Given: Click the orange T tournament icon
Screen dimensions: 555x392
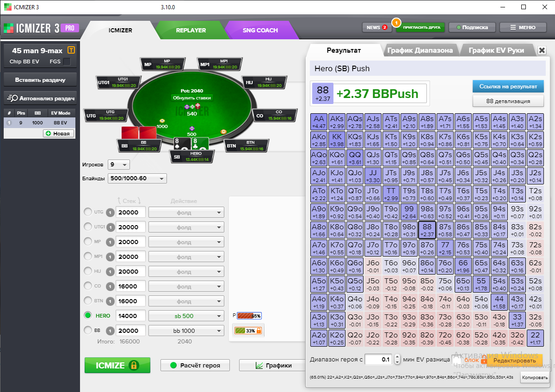Looking at the screenshot, I should pos(71,50).
